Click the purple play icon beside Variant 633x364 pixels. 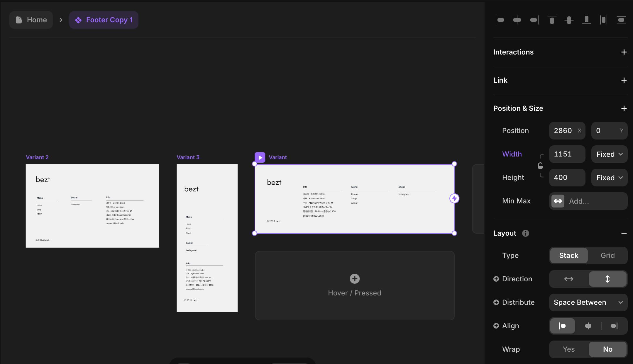click(x=260, y=157)
